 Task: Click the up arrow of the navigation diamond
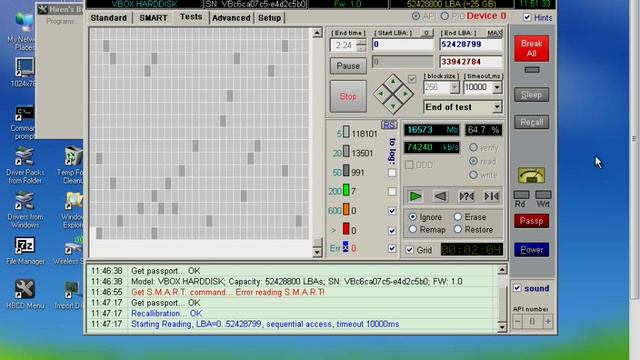(393, 82)
